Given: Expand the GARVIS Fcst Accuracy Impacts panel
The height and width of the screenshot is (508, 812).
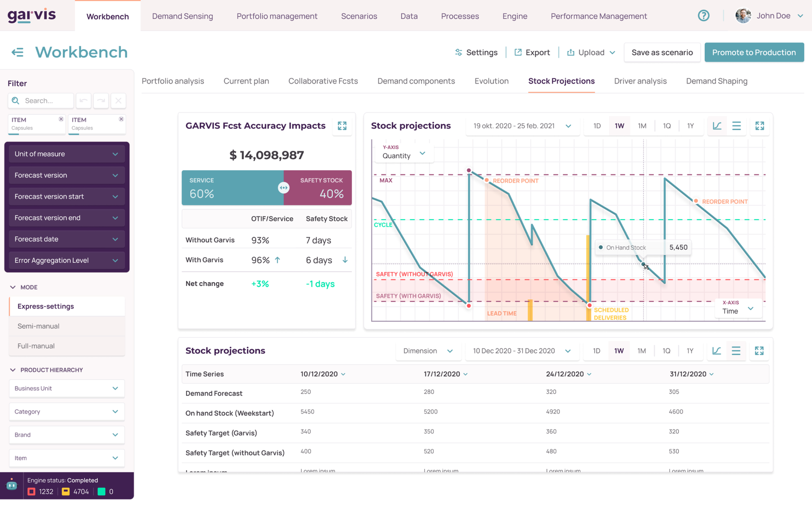Looking at the screenshot, I should (342, 126).
